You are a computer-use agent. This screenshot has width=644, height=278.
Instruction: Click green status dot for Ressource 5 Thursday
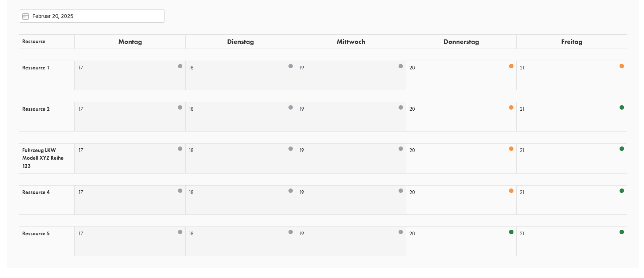pyautogui.click(x=511, y=232)
